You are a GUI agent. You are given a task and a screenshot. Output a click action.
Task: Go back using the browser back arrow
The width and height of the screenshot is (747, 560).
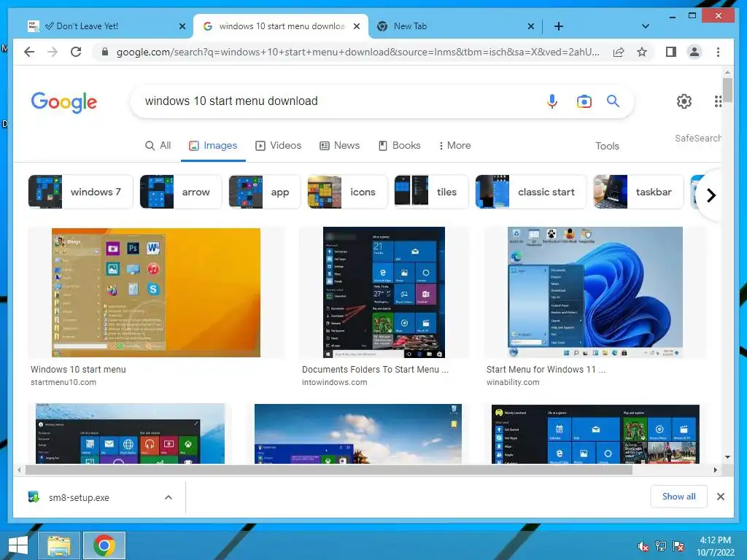point(29,52)
